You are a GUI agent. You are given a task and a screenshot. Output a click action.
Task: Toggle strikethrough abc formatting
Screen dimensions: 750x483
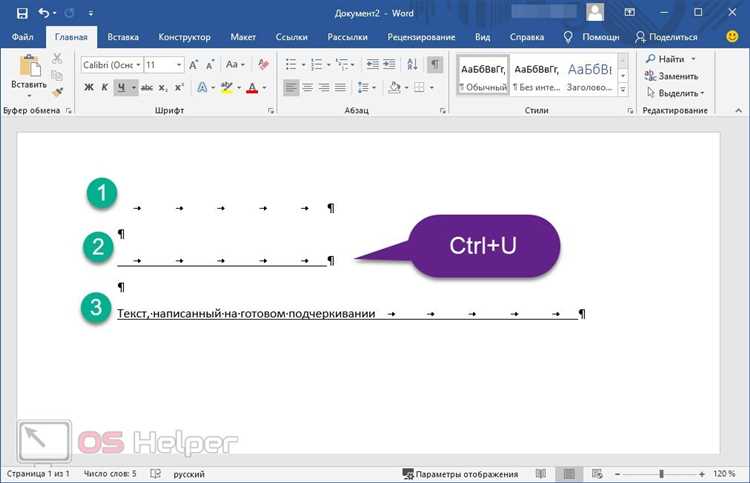pyautogui.click(x=147, y=87)
